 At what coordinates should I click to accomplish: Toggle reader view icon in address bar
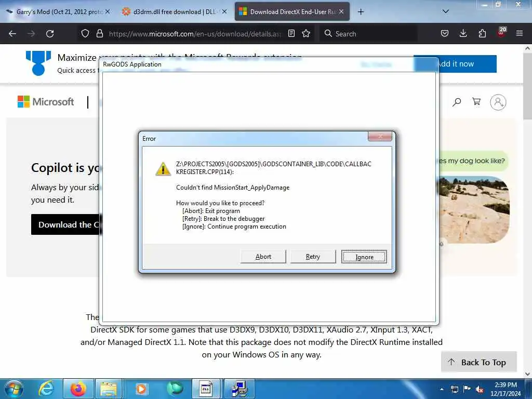[291, 33]
